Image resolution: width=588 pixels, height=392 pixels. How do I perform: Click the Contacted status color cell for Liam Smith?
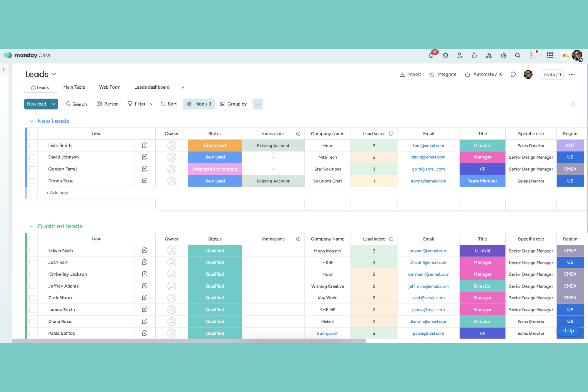click(x=215, y=145)
